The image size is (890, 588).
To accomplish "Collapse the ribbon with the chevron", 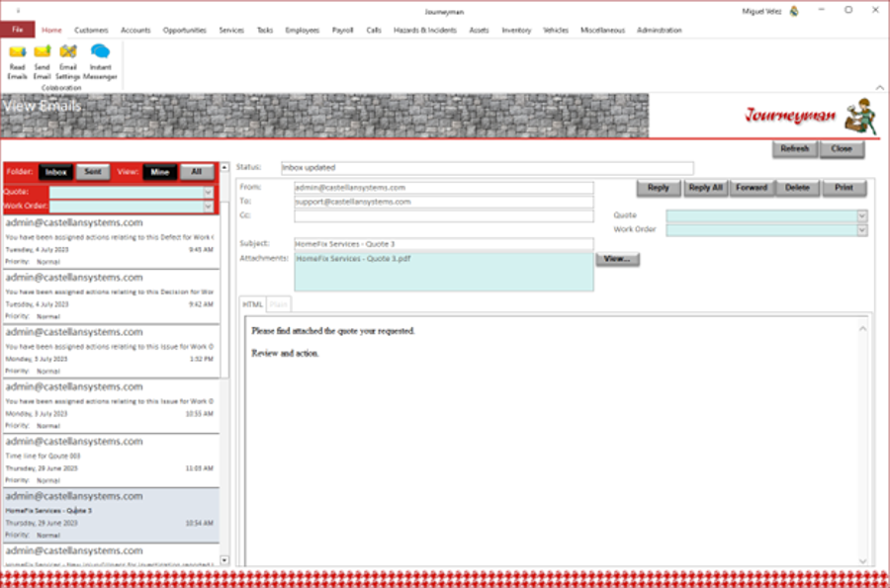I will (879, 87).
